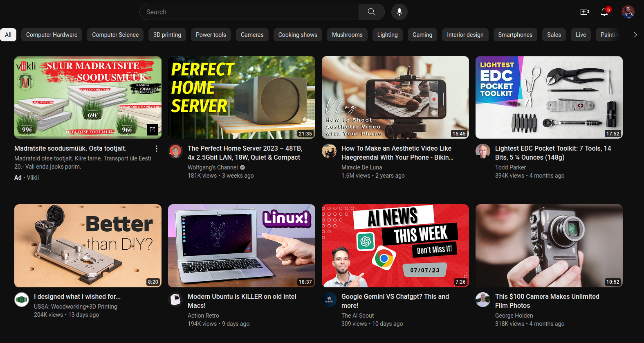Open the Linux laptop thumbnail
Viewport: 644px width, 343px height.
(242, 246)
